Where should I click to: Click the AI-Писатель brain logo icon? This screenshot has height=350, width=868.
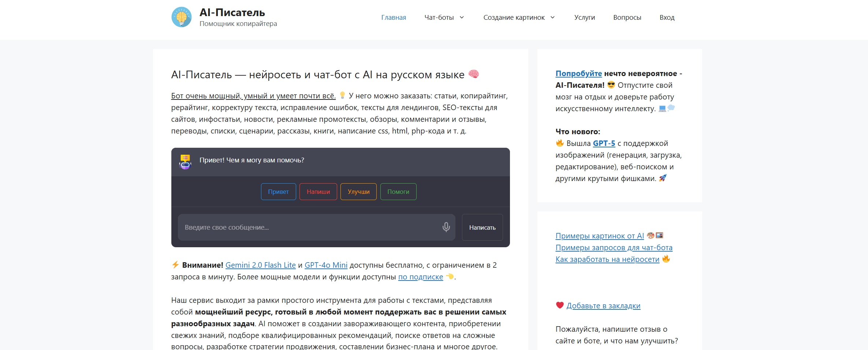point(182,17)
